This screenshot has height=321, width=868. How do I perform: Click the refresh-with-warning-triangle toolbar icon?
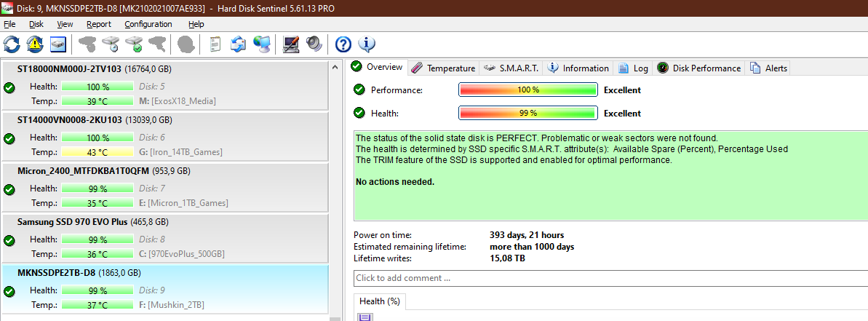tap(35, 44)
